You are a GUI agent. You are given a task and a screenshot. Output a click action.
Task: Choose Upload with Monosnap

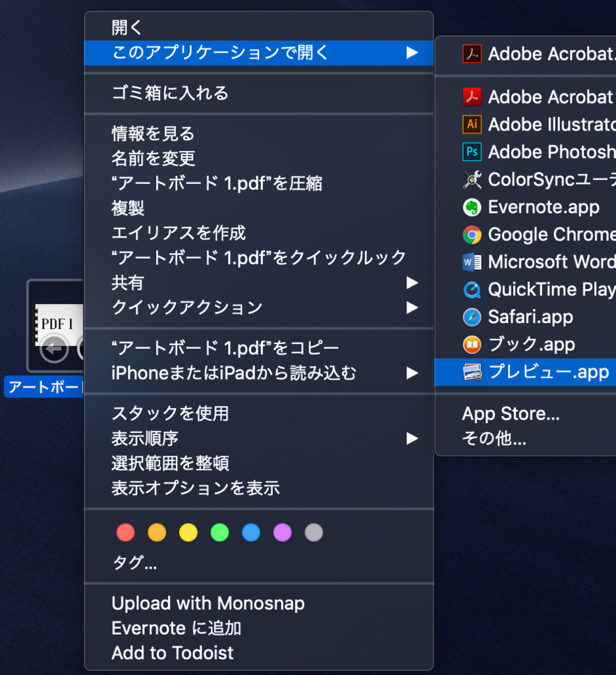click(x=259, y=604)
